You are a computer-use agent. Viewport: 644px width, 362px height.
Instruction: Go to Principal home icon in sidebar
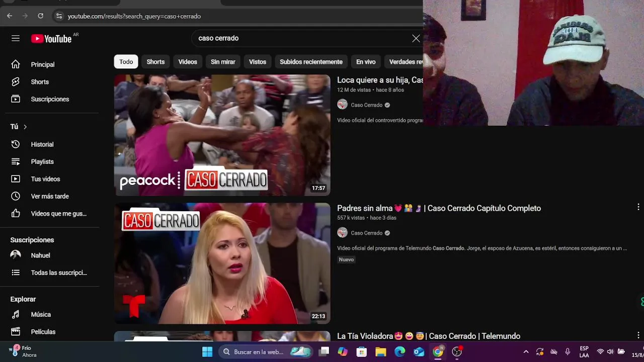pos(16,64)
